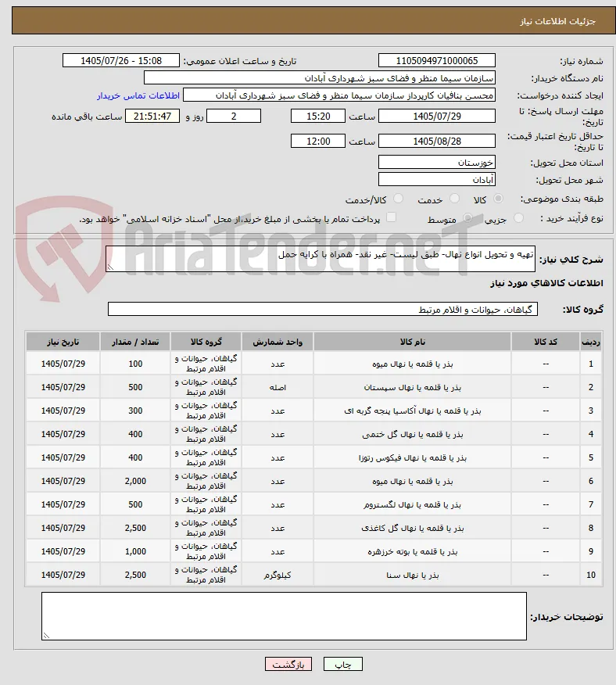Click the تاریخ نیاز column header

click(63, 342)
